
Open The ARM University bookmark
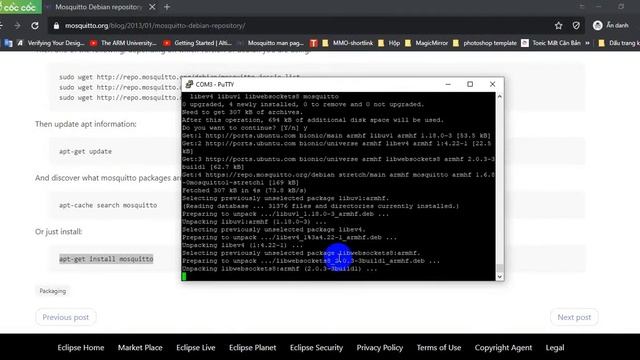[x=123, y=43]
